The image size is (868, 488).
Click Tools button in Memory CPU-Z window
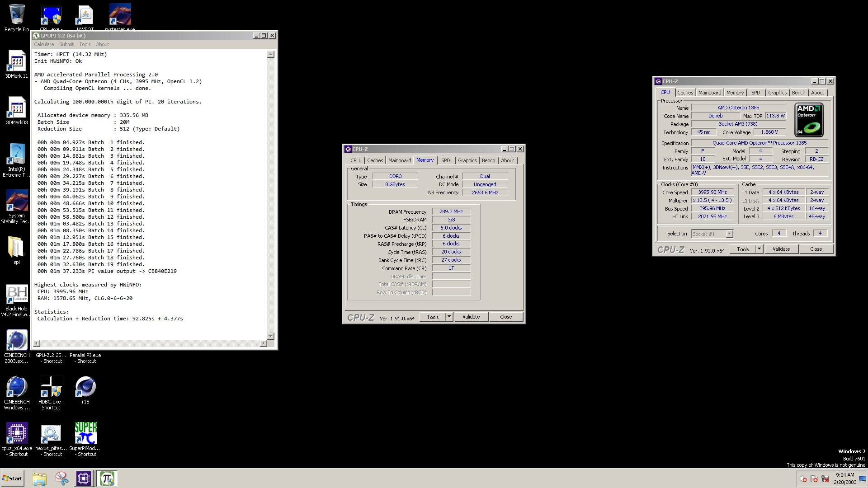pos(433,317)
